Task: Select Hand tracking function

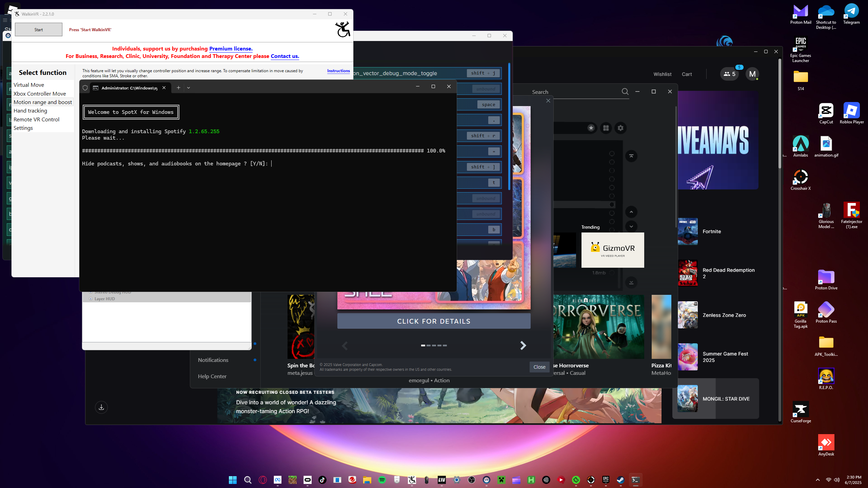Action: coord(30,111)
